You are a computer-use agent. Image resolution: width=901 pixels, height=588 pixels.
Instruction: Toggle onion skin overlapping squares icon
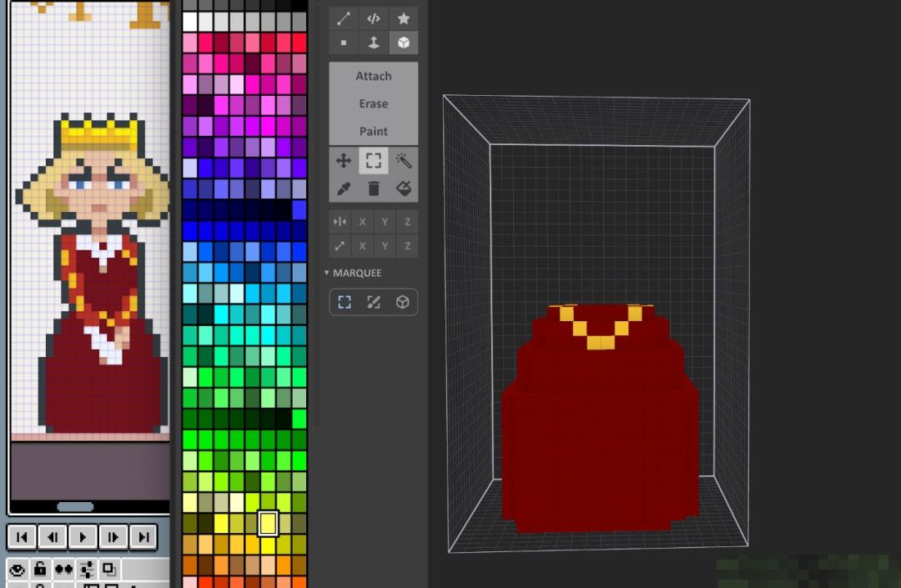(108, 569)
